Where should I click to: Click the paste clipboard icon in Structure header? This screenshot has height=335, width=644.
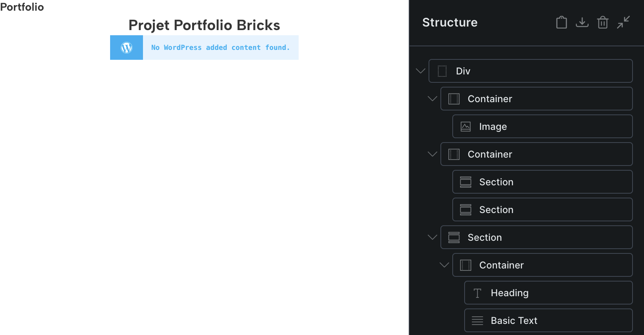[561, 23]
